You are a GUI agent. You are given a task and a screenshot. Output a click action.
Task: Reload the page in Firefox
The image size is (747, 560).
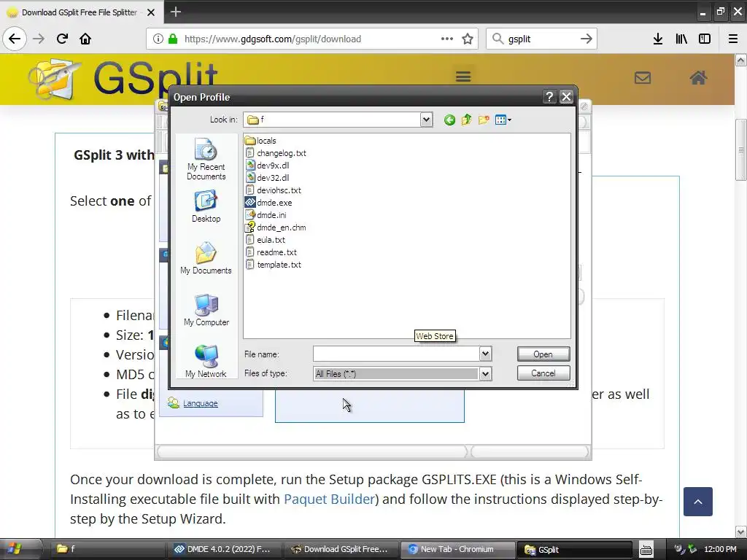click(x=62, y=39)
